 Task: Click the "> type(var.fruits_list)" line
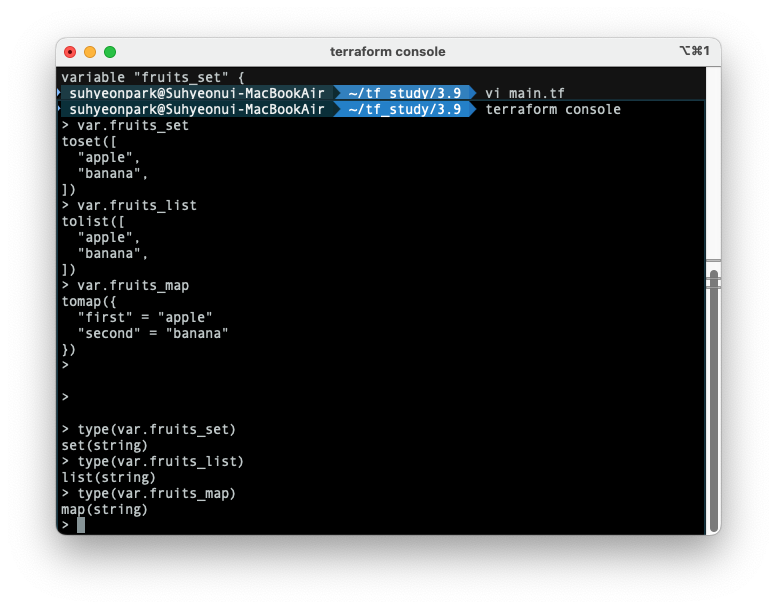point(153,462)
